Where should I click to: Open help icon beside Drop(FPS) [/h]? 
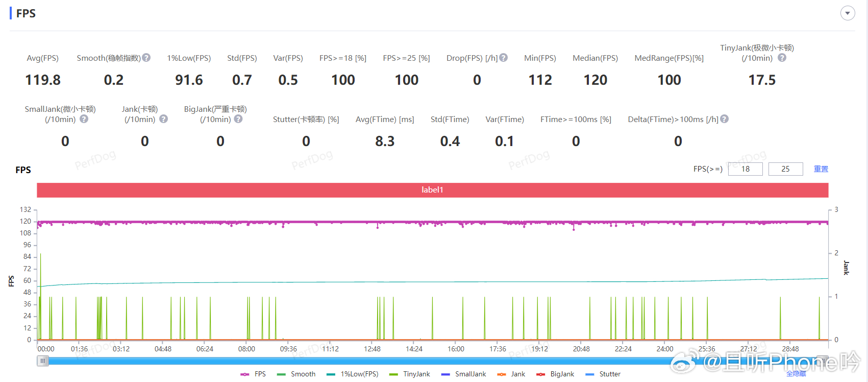[x=504, y=58]
